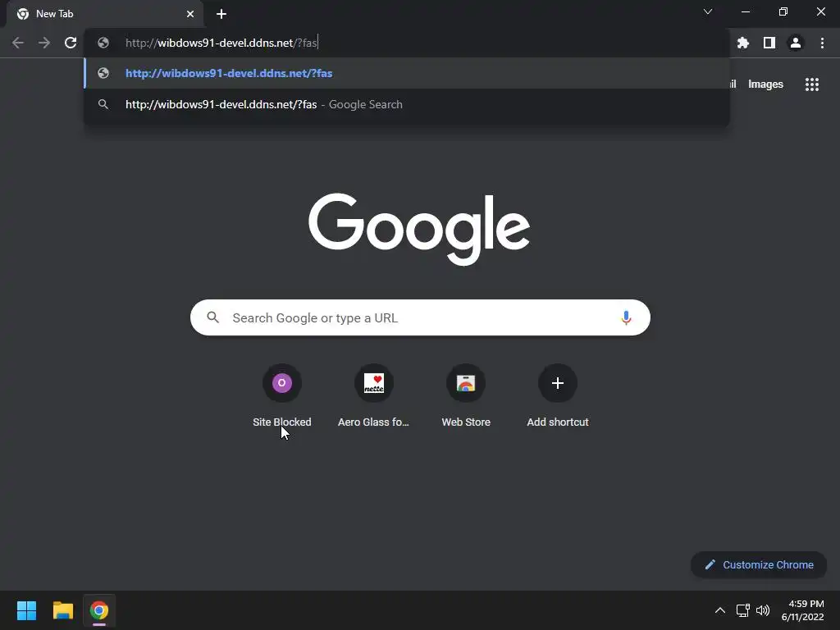Screen dimensions: 840x630
Task: Open the Site Blocked shortcut icon
Action: pos(282,383)
